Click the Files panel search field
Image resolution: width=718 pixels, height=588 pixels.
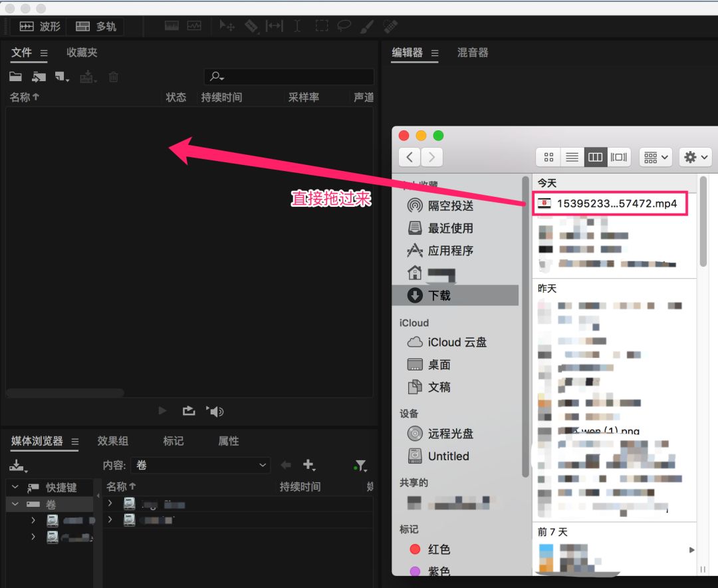pyautogui.click(x=289, y=76)
